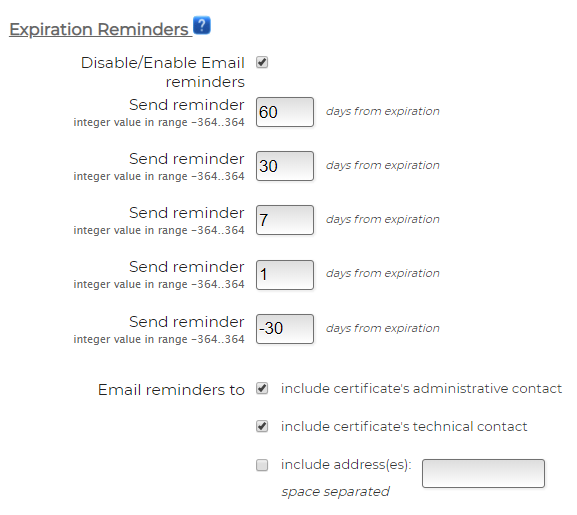Viewport: 577px width, 515px height.
Task: Focus the include address(es) text box
Action: pyautogui.click(x=483, y=473)
